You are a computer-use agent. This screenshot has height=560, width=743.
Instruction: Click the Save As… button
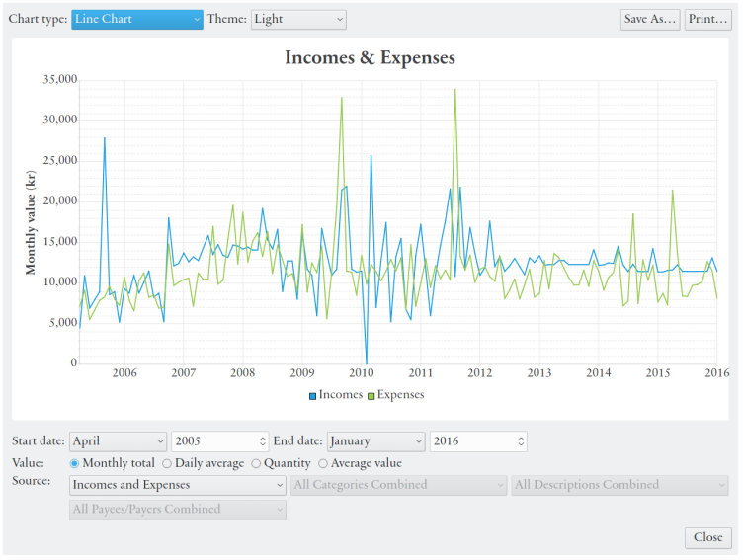click(650, 19)
